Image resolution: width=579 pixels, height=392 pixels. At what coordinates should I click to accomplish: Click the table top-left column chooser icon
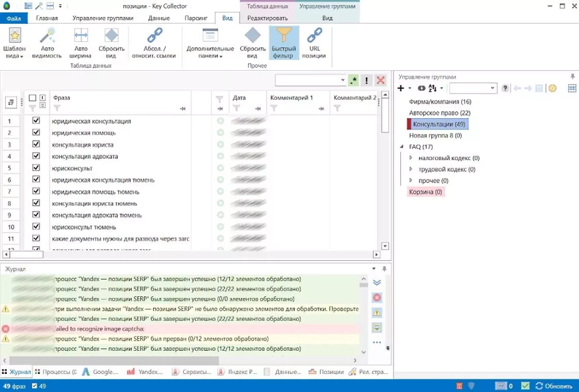[11, 103]
